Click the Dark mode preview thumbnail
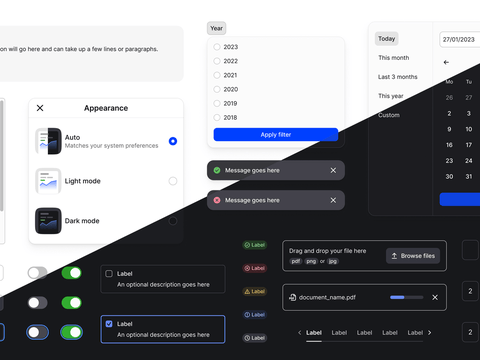The image size is (480, 360). click(48, 221)
